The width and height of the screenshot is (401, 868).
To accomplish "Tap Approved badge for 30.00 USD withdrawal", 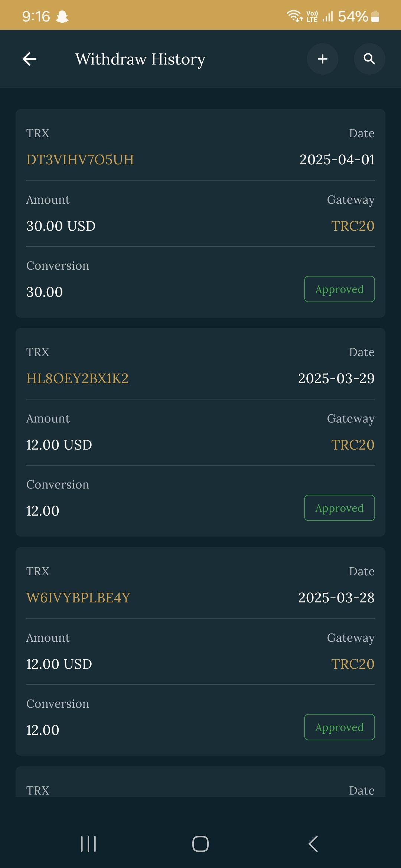I will click(x=339, y=289).
